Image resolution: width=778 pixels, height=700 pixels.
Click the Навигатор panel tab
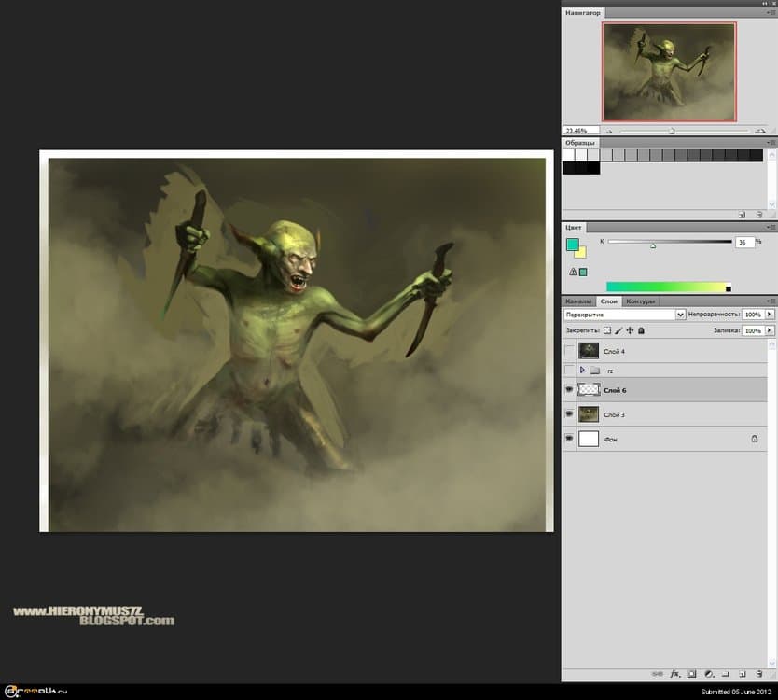pyautogui.click(x=582, y=13)
